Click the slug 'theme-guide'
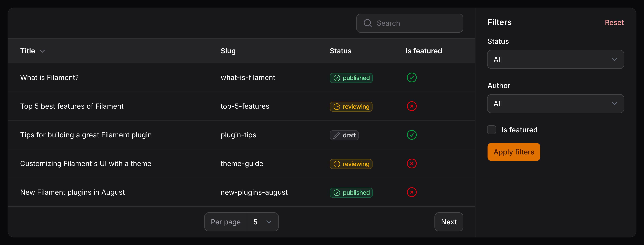Image resolution: width=644 pixels, height=245 pixels. [242, 164]
